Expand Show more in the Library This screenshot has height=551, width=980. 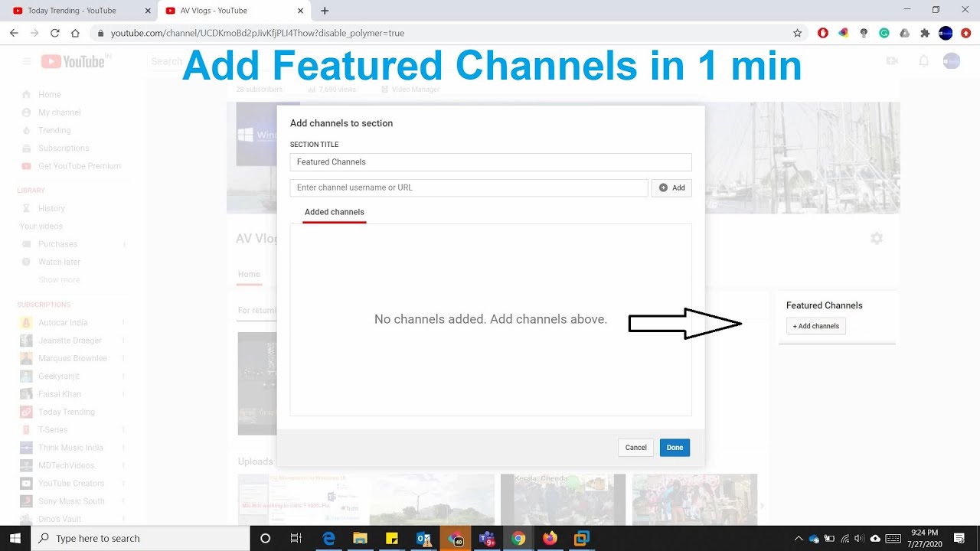(x=59, y=279)
